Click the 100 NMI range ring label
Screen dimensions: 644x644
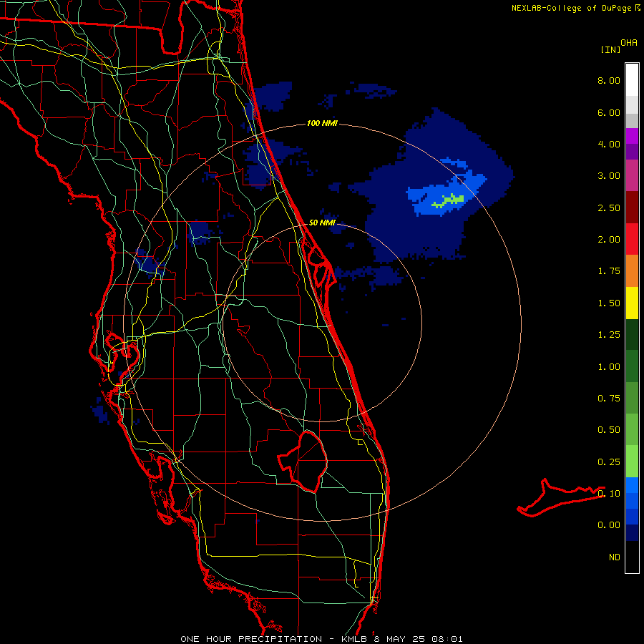click(x=322, y=123)
